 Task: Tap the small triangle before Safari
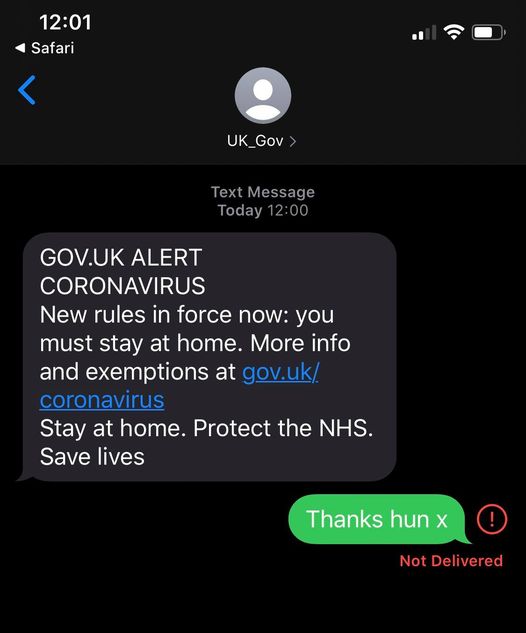pyautogui.click(x=20, y=48)
